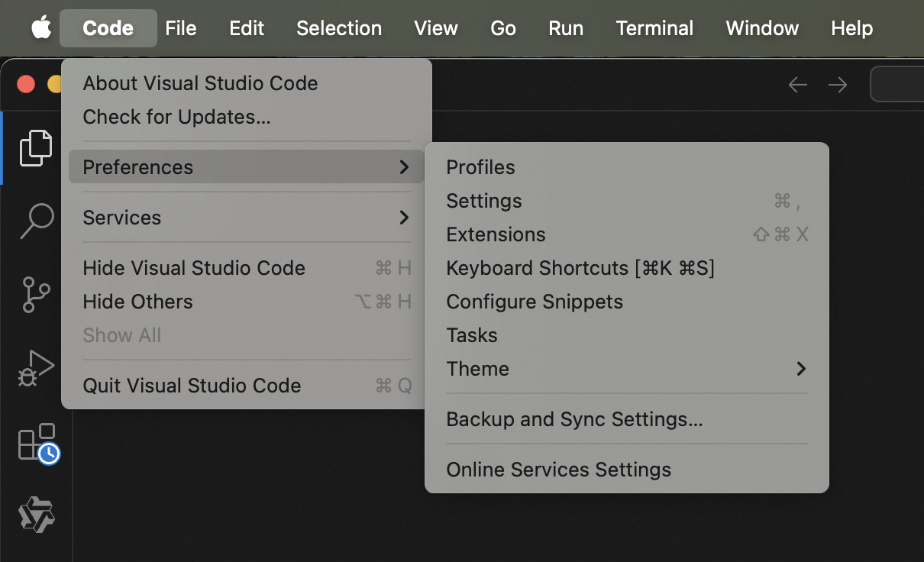
Task: Choose Hide Visual Studio Code
Action: coord(247,268)
